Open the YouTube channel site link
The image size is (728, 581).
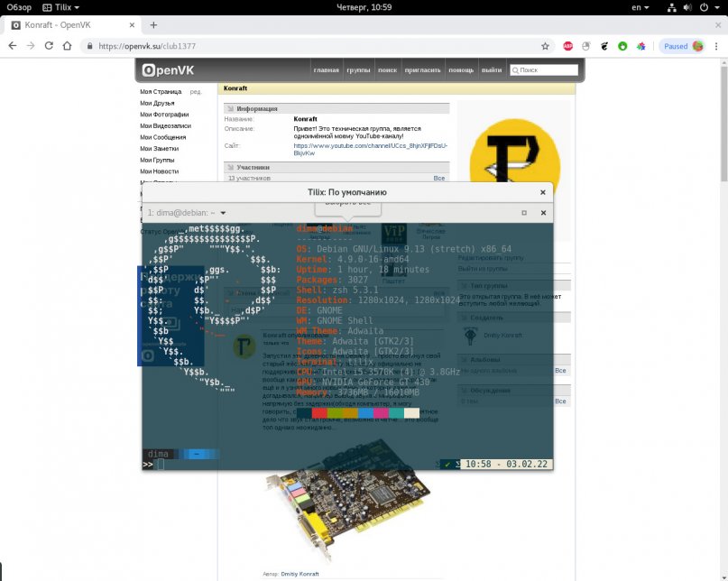tap(370, 149)
